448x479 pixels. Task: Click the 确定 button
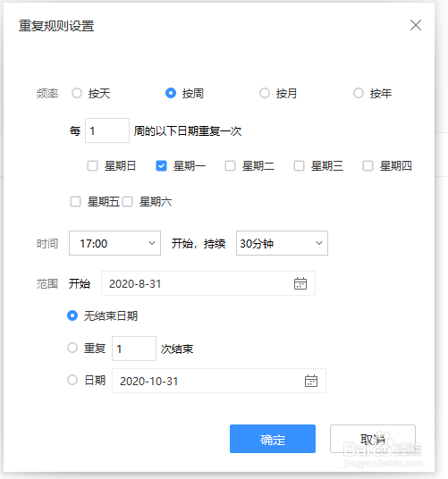click(x=273, y=439)
